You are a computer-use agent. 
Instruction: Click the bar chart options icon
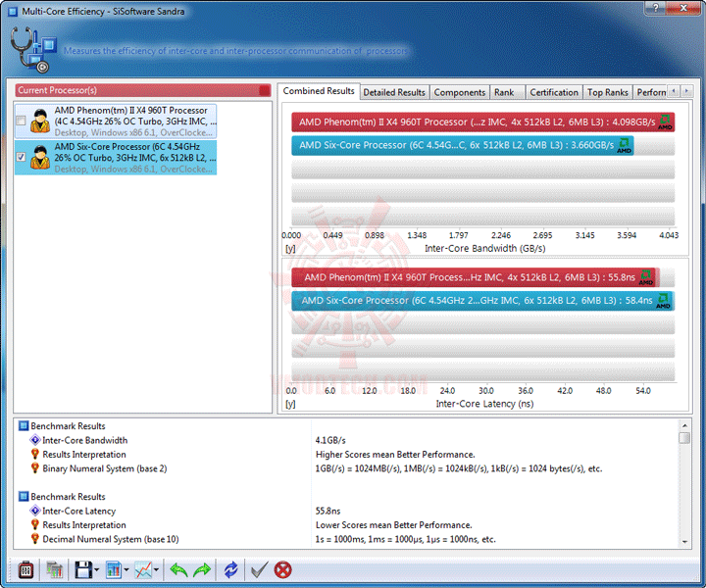[x=114, y=570]
